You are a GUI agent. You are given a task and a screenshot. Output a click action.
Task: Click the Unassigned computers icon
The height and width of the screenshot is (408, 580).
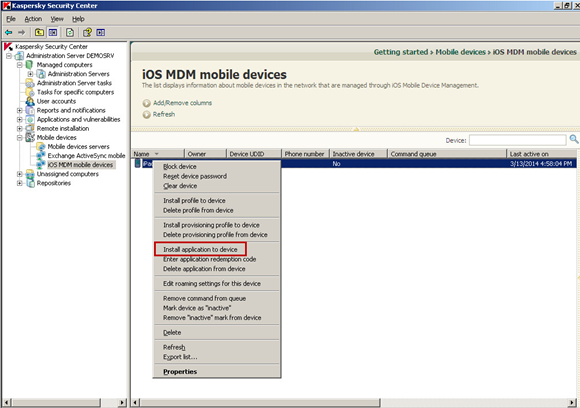point(30,174)
